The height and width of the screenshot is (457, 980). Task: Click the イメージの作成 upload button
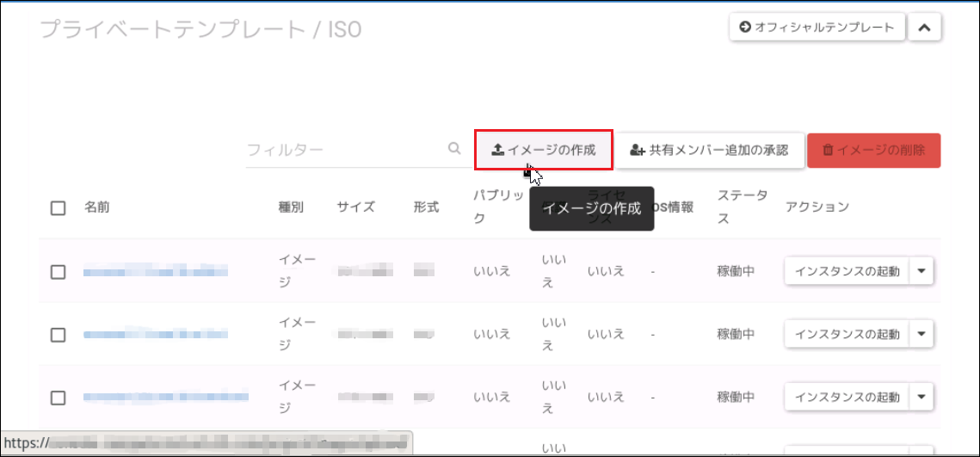pyautogui.click(x=543, y=150)
